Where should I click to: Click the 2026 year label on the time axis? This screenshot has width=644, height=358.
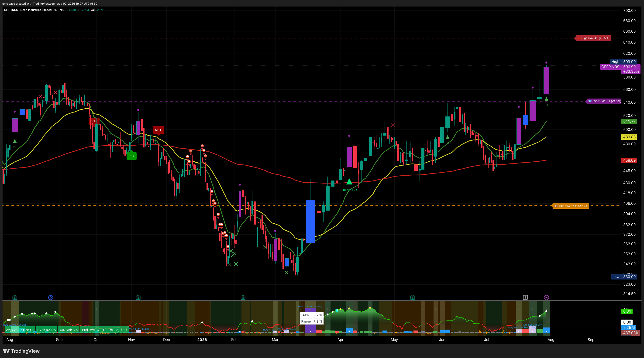click(x=202, y=340)
